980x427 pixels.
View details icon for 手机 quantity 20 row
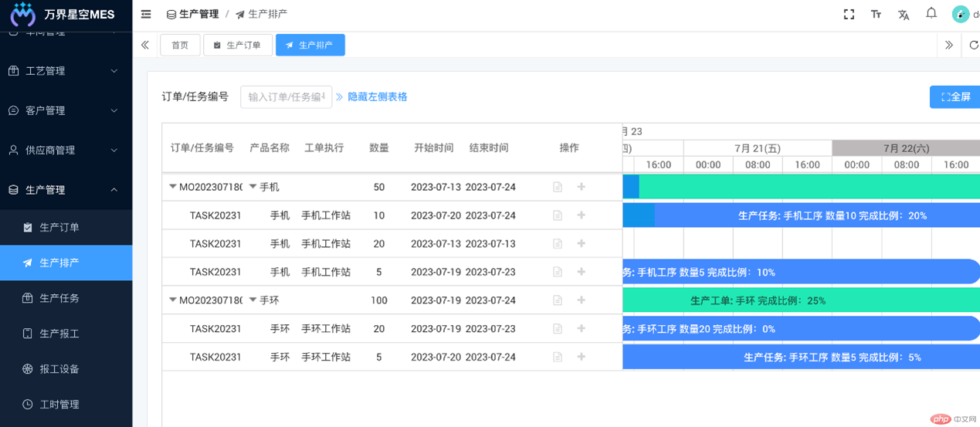coord(558,244)
